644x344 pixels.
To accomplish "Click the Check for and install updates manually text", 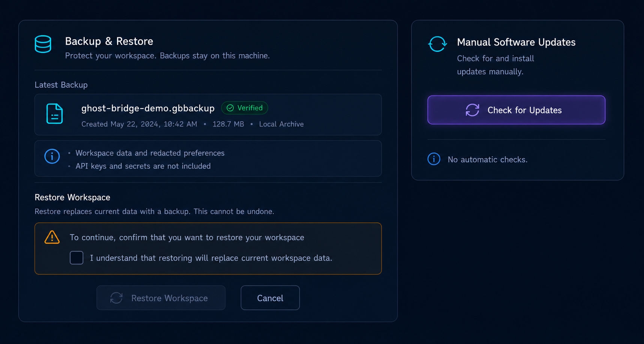I will pos(495,65).
